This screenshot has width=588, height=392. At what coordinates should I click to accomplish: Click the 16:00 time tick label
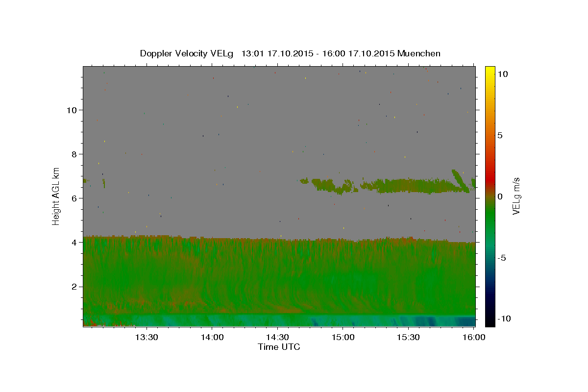pos(473,337)
